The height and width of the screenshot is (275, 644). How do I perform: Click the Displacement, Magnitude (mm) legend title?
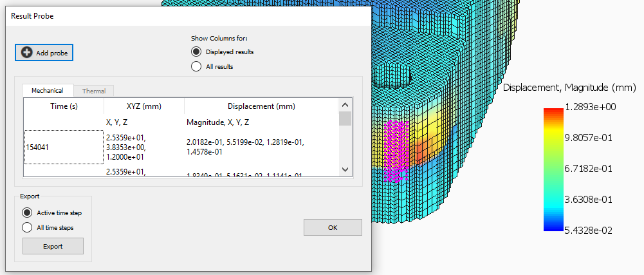(x=569, y=88)
